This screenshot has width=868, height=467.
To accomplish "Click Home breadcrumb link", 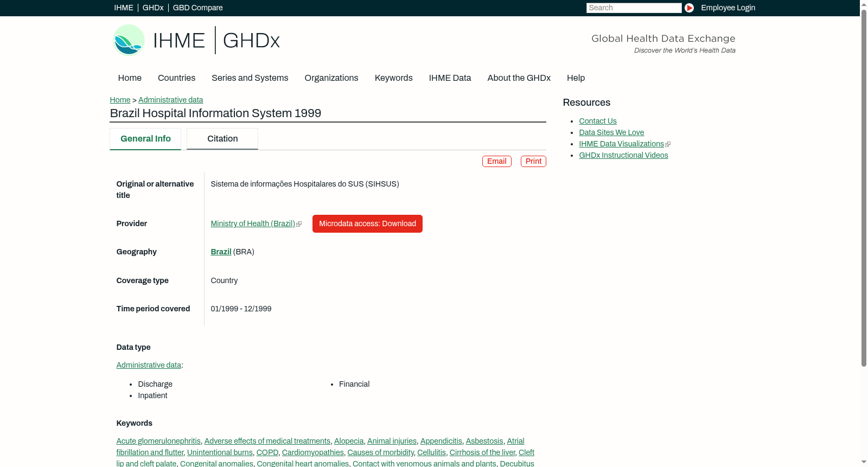I will point(120,100).
